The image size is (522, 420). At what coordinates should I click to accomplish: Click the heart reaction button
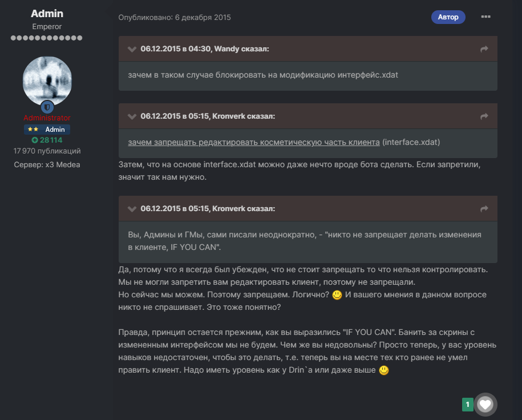[x=485, y=405]
